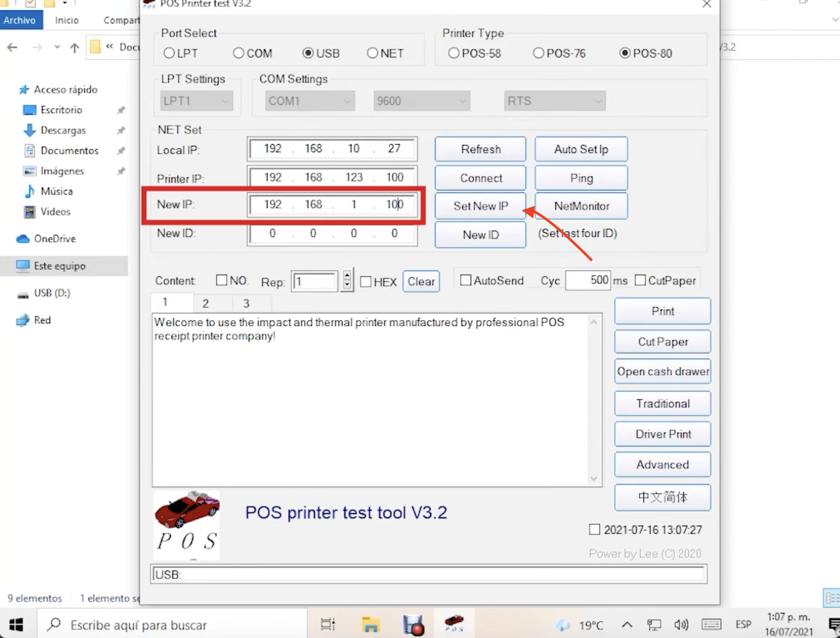Click inside the New IP address field
The image size is (840, 638).
[331, 205]
